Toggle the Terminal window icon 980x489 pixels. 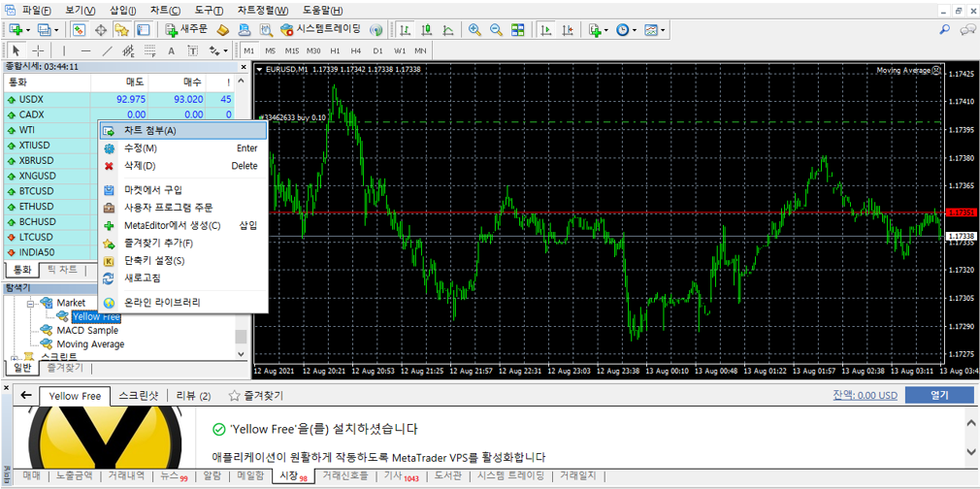pyautogui.click(x=144, y=29)
